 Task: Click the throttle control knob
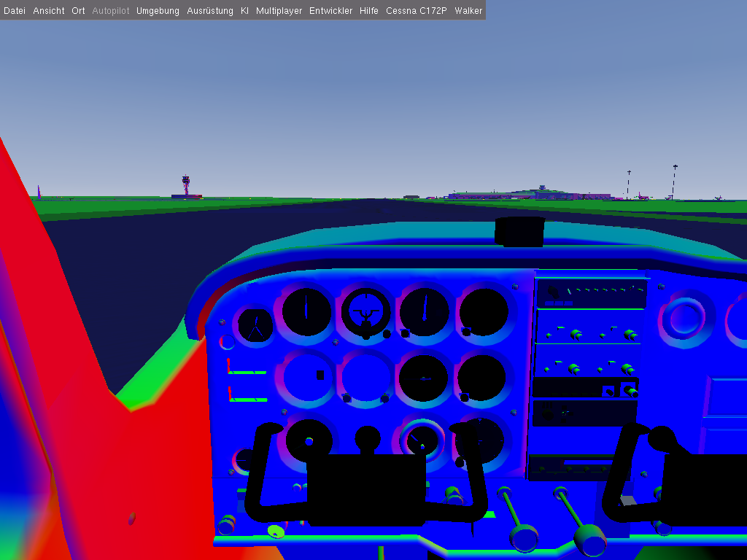523,537
